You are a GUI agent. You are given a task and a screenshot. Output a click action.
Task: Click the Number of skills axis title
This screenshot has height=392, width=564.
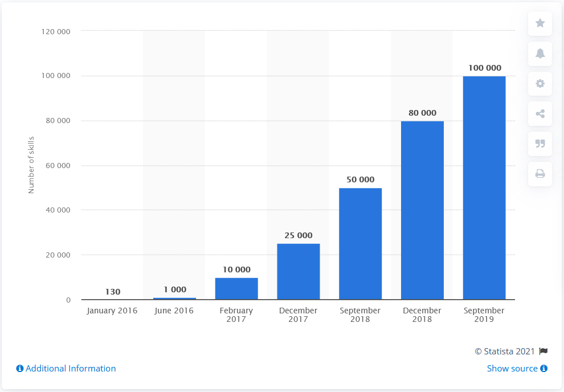tap(31, 165)
